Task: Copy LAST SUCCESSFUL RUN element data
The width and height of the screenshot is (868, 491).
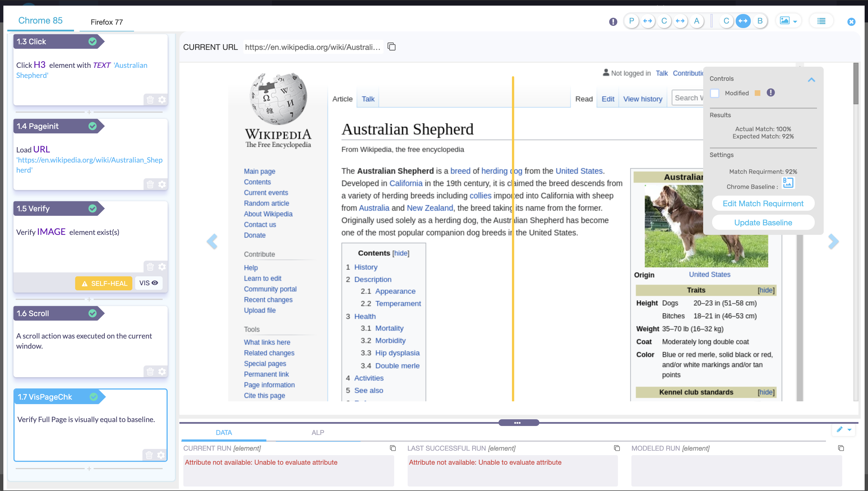Action: point(617,448)
